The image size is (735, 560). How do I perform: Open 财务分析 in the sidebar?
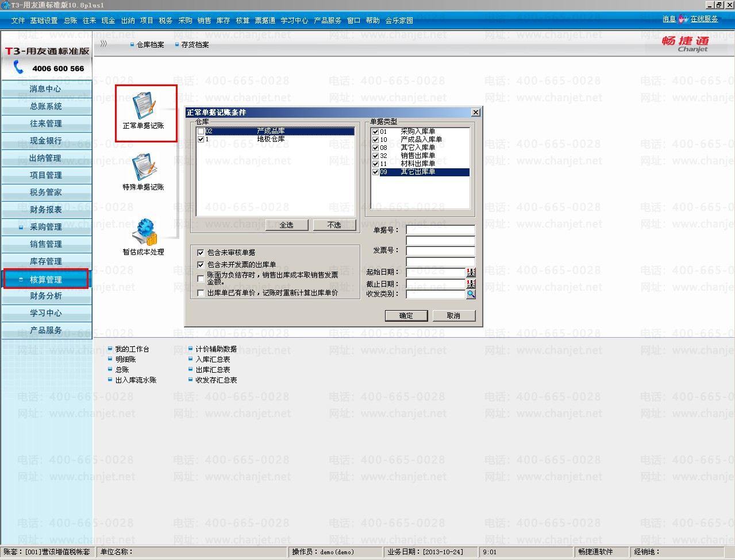tap(46, 296)
